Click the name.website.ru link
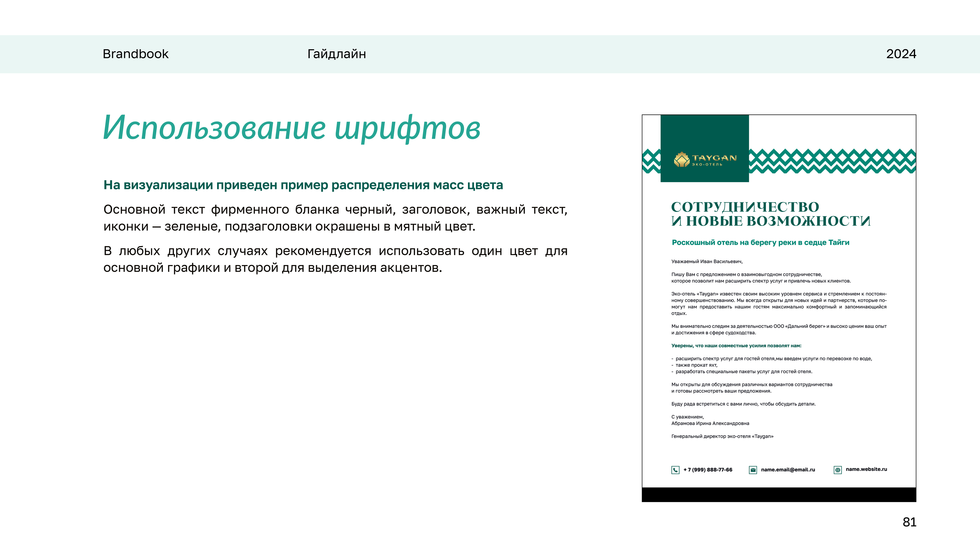 [866, 469]
